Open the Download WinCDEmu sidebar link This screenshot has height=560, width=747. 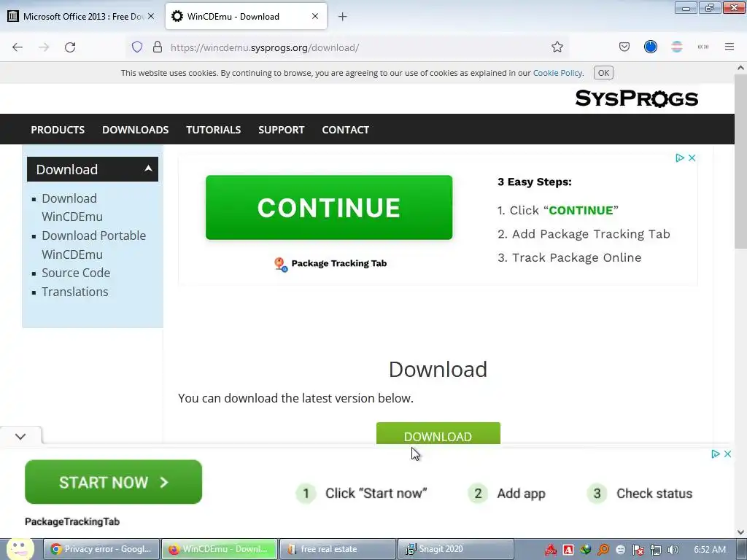coord(72,207)
